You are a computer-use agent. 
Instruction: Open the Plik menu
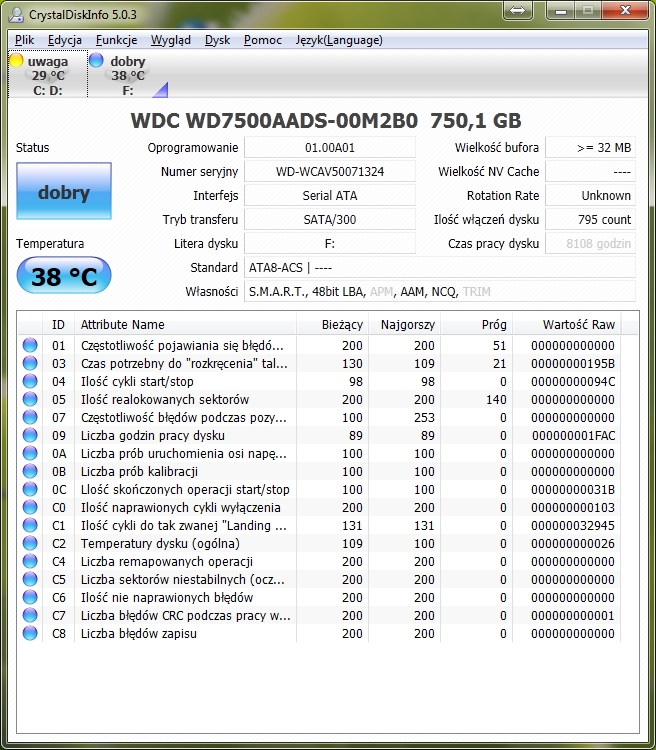click(x=24, y=40)
